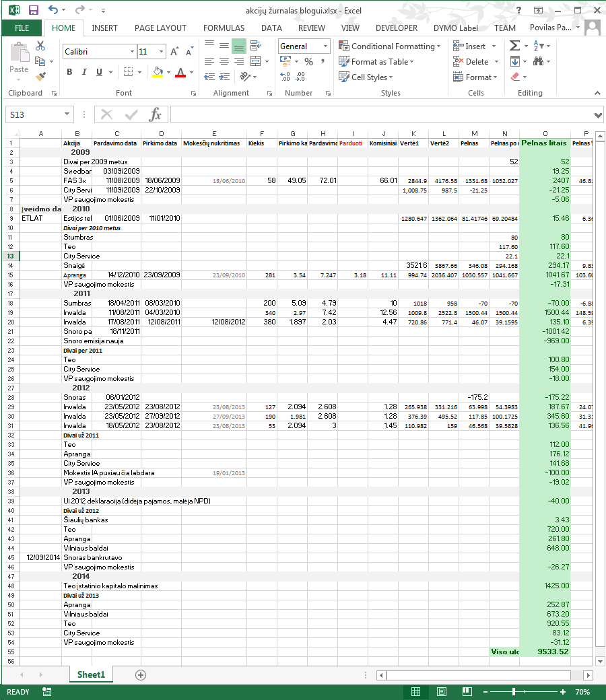Click the AutoSum sigma icon
606x700 pixels.
click(515, 46)
